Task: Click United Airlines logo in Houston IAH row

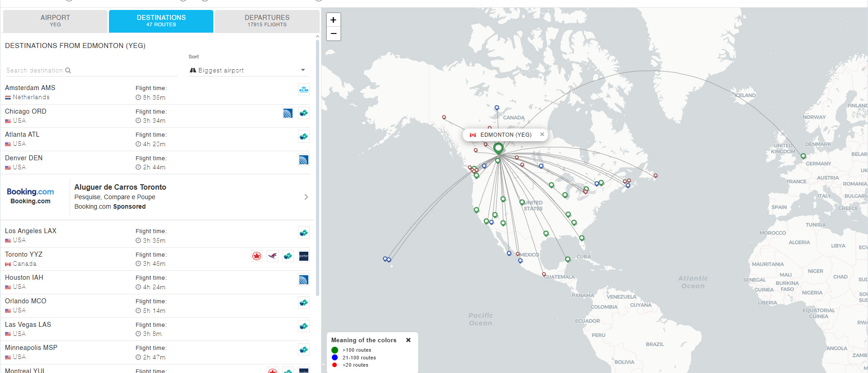Action: 304,280
